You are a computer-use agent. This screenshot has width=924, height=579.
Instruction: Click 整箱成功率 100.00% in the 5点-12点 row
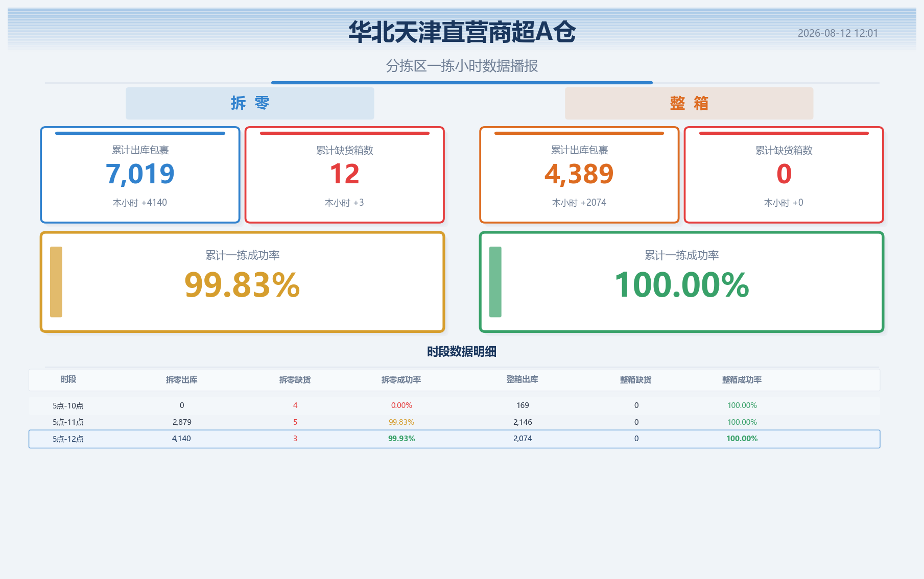point(742,439)
